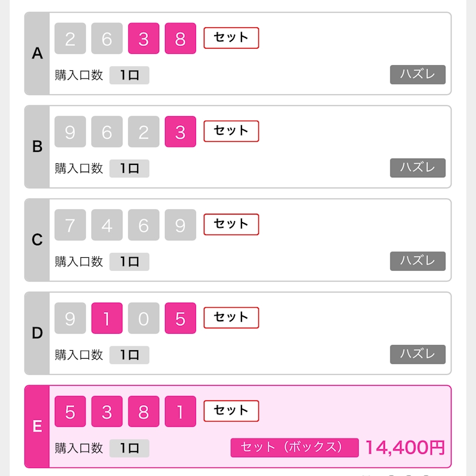
Task: Click the セット（ボックス） winning label
Action: (x=294, y=447)
